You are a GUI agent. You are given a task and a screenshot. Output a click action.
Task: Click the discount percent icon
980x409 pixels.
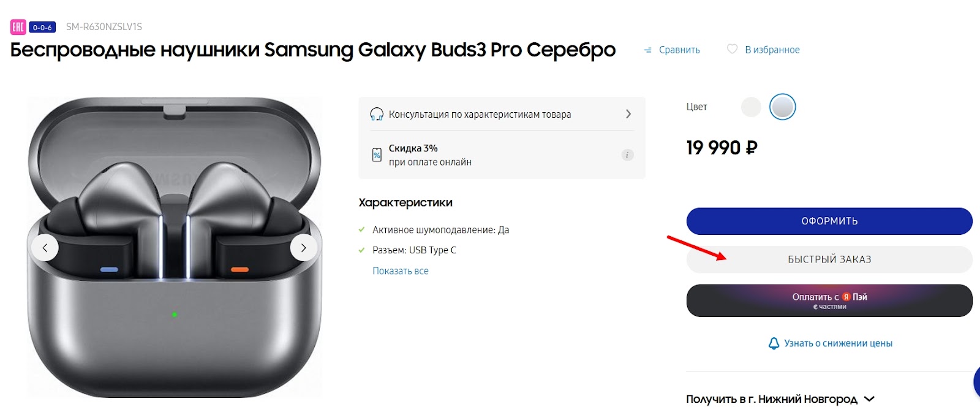377,155
